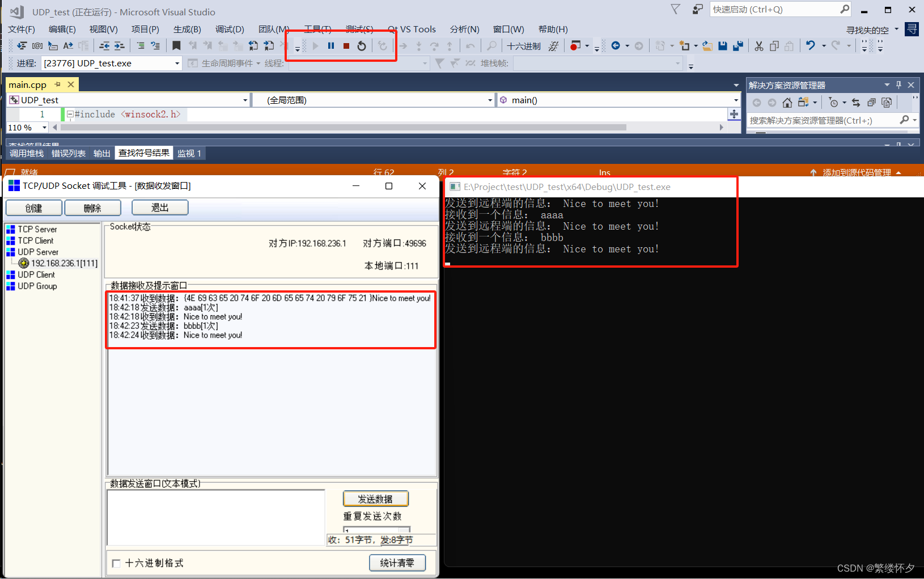Check the 十六进制格式 checkbox
This screenshot has height=579, width=924.
coord(116,563)
